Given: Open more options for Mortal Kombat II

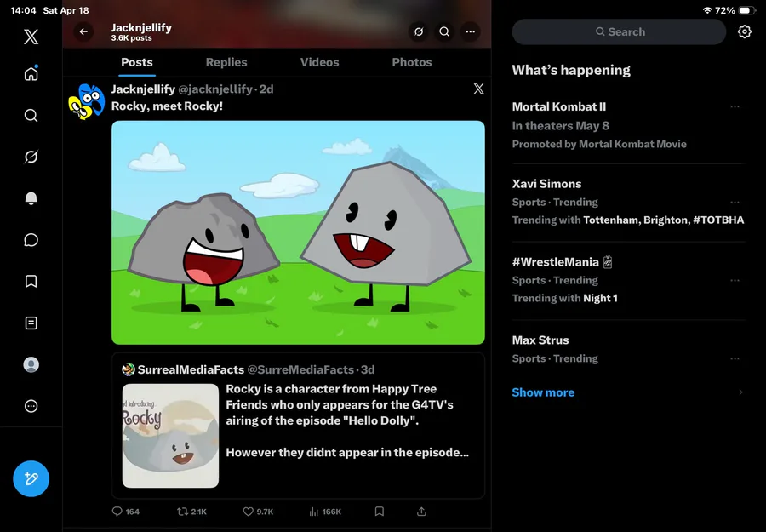Looking at the screenshot, I should [x=735, y=106].
